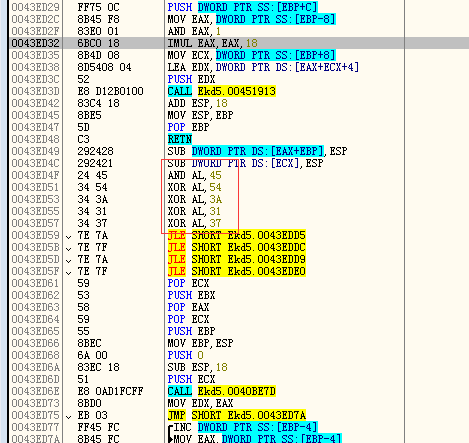Select INC DWORD PTR SS:[EBP-4] line
469x443 pixels.
(245, 427)
